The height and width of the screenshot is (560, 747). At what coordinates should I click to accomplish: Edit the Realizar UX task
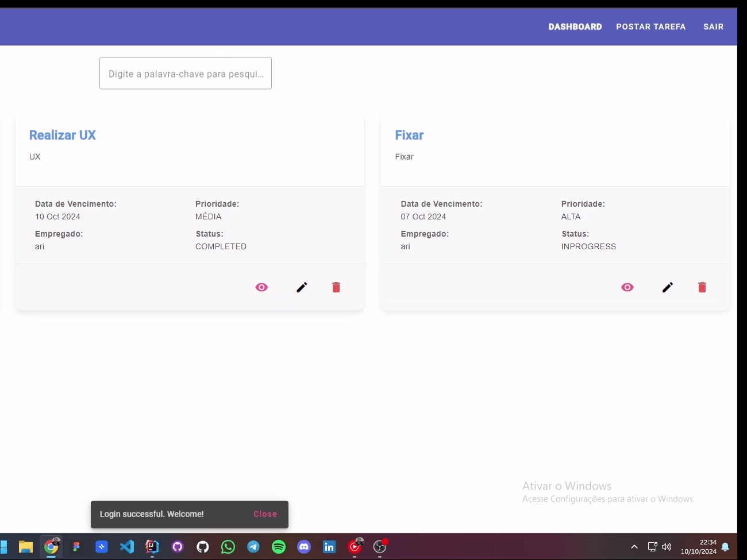point(302,287)
